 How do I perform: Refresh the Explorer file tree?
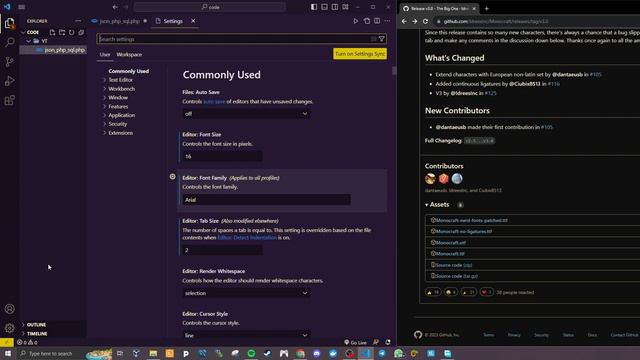tap(71, 32)
